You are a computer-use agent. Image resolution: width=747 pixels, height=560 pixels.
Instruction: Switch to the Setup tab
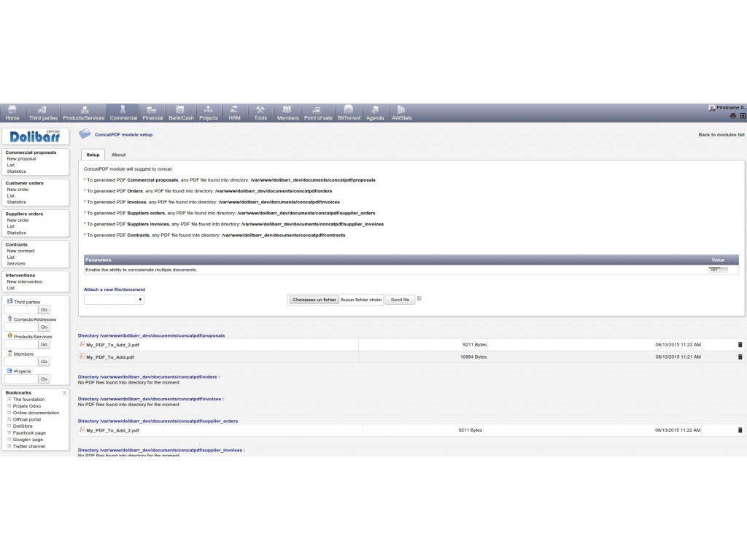pyautogui.click(x=93, y=155)
